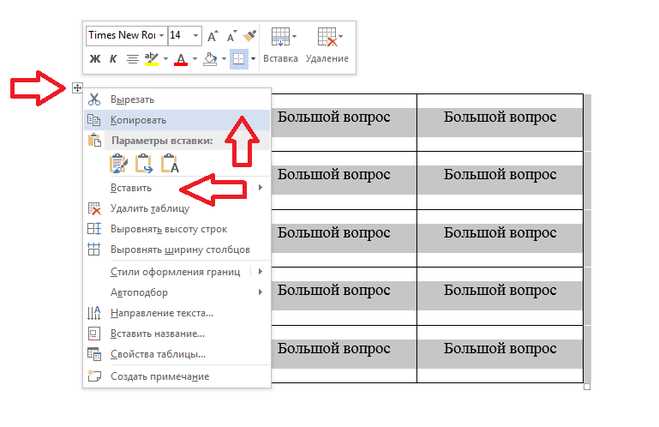Expand the borders dropdown arrow

[253, 59]
